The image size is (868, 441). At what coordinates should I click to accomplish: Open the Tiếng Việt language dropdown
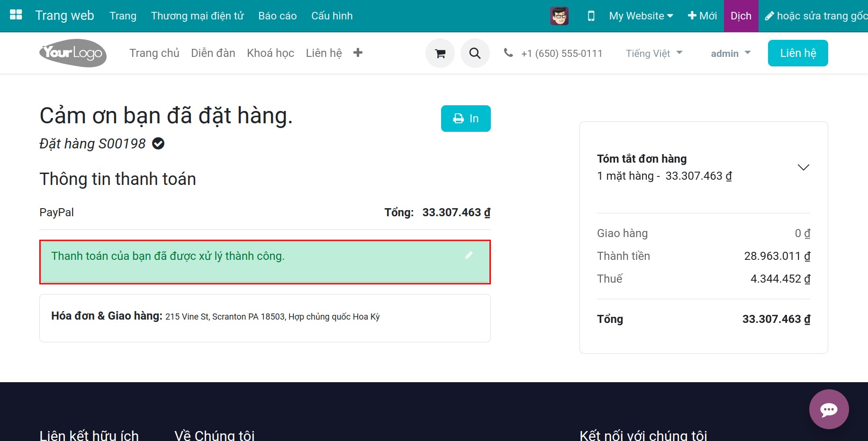tap(654, 53)
